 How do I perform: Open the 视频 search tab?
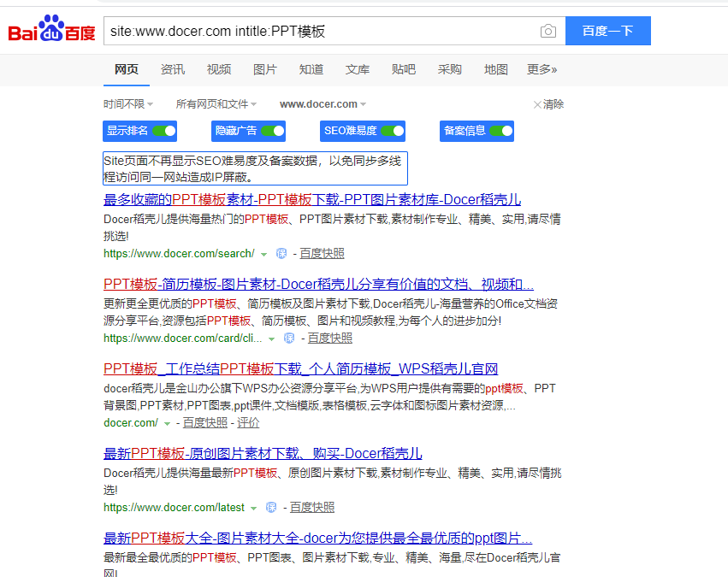(x=219, y=69)
